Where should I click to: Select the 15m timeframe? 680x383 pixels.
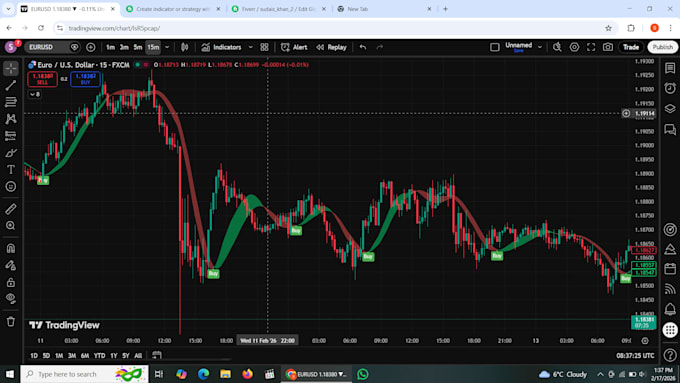pyautogui.click(x=153, y=47)
